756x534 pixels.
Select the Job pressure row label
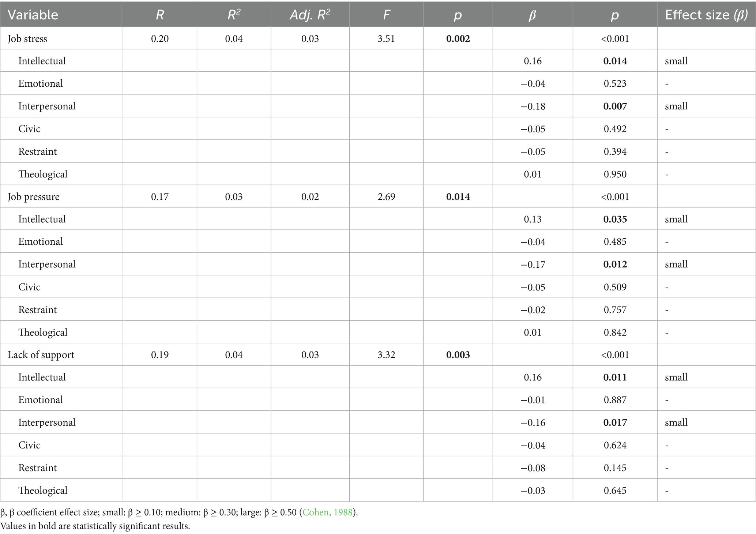[33, 196]
